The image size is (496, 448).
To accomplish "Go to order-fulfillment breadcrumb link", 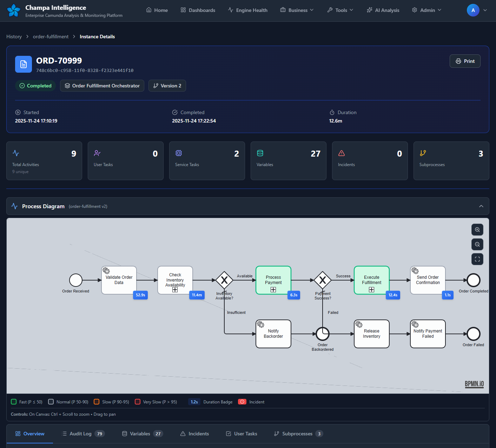I will [x=51, y=37].
